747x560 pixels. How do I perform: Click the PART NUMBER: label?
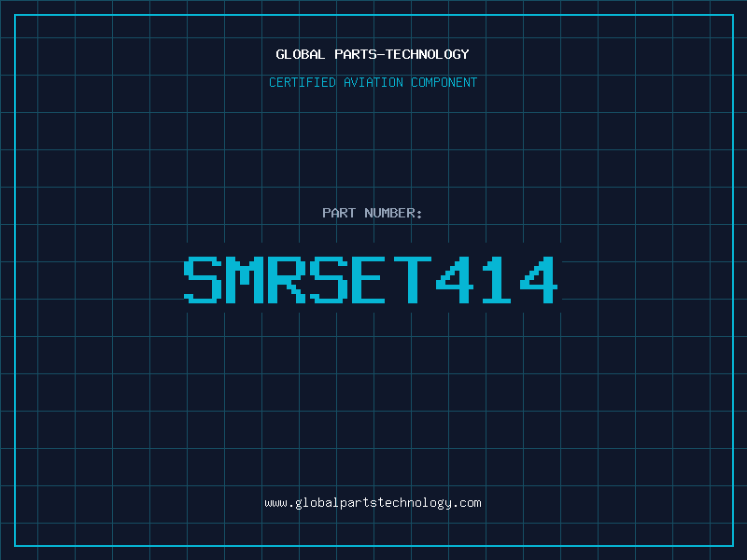tap(373, 213)
